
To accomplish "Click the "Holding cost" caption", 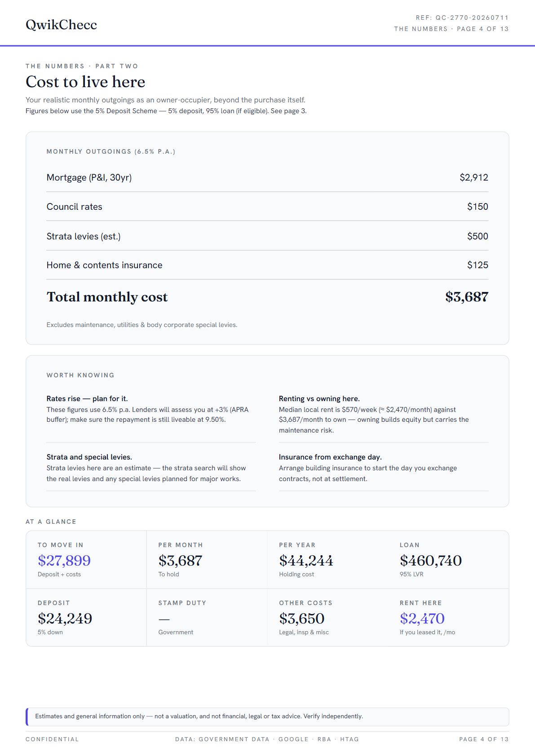I will [x=296, y=575].
